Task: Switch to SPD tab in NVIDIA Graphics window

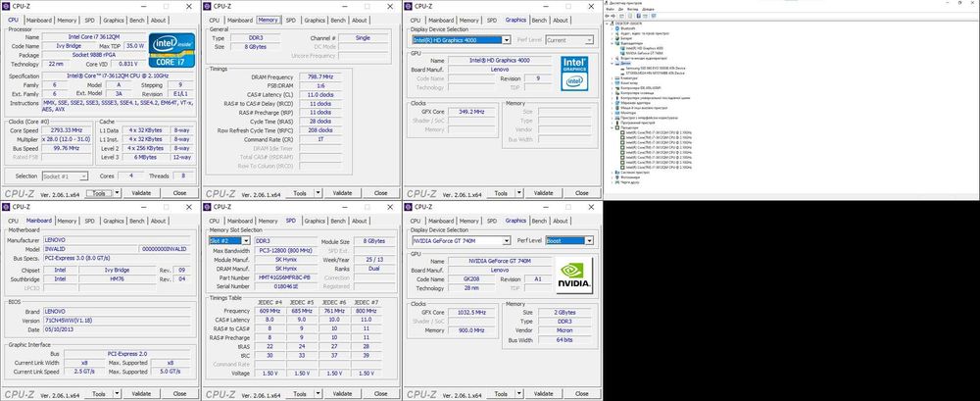Action: (x=492, y=221)
